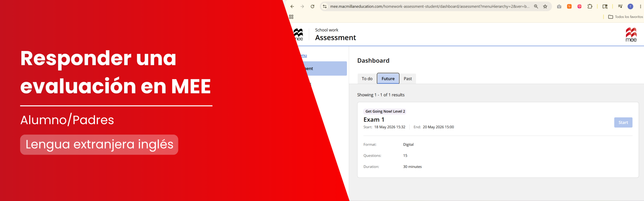Click the camera screenshot extension icon
The image size is (644, 201).
pyautogui.click(x=559, y=7)
